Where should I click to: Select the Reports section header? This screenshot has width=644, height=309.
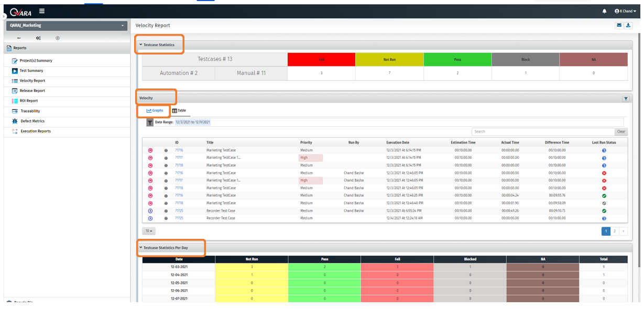(67, 48)
